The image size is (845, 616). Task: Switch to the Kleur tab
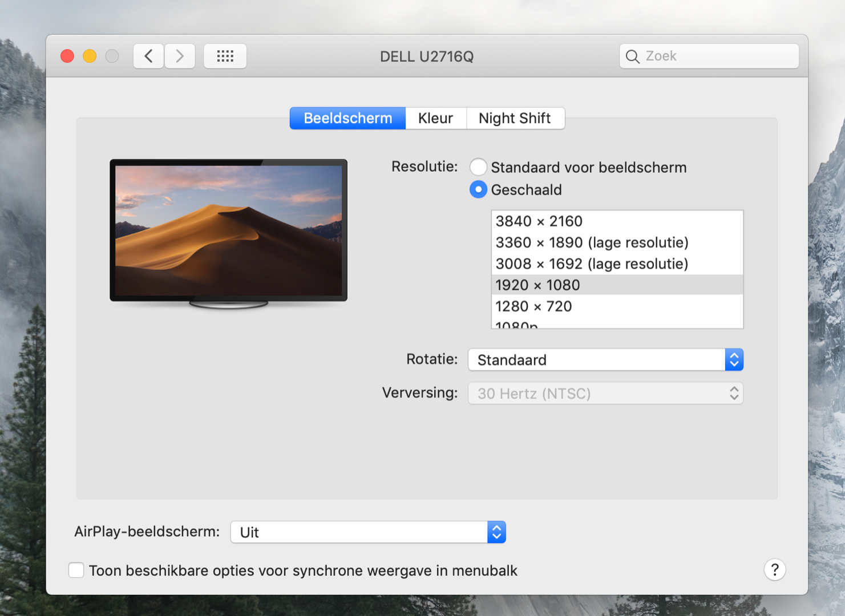click(x=436, y=118)
